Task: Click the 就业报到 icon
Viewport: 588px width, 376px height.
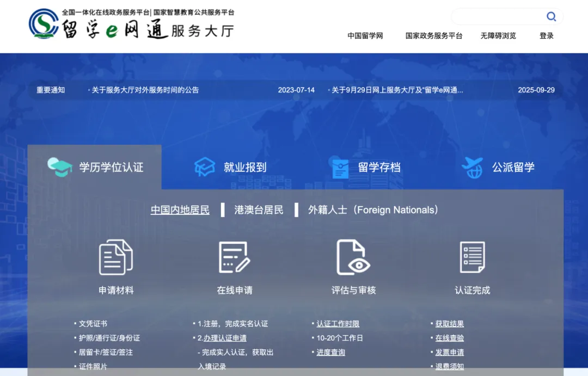Action: [x=204, y=167]
